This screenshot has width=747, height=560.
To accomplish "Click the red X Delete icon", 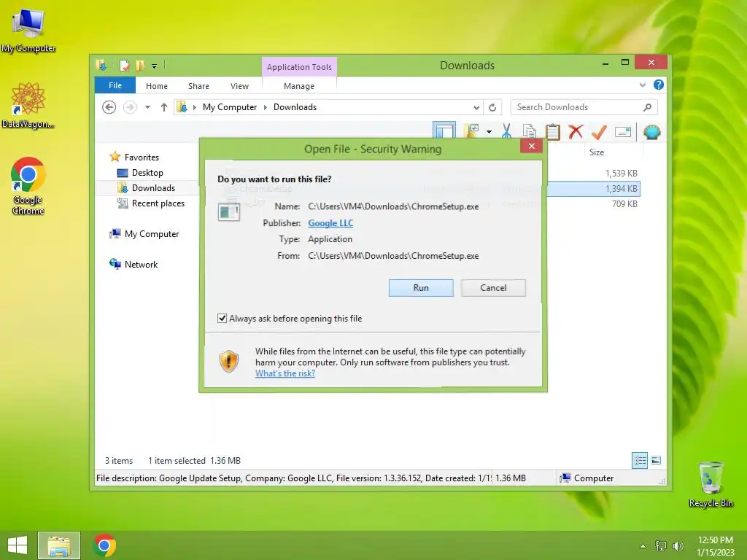I will click(576, 131).
